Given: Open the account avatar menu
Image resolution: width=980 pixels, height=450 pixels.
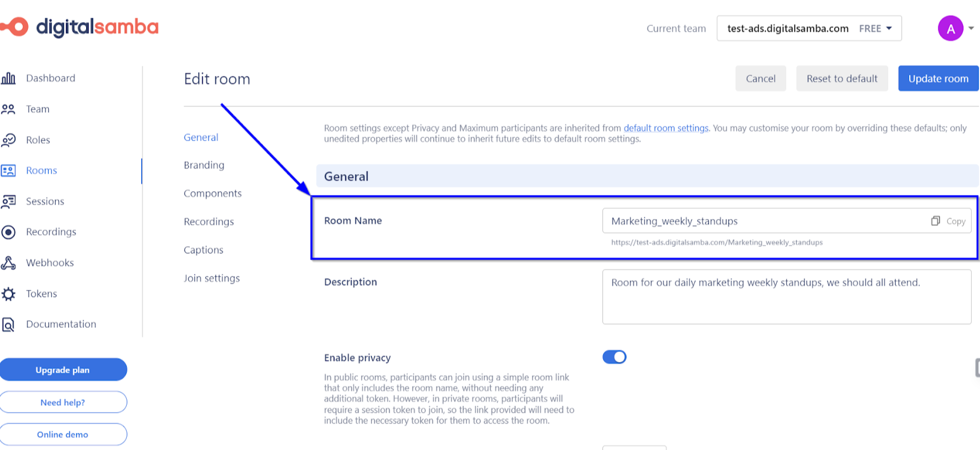Looking at the screenshot, I should click(950, 28).
